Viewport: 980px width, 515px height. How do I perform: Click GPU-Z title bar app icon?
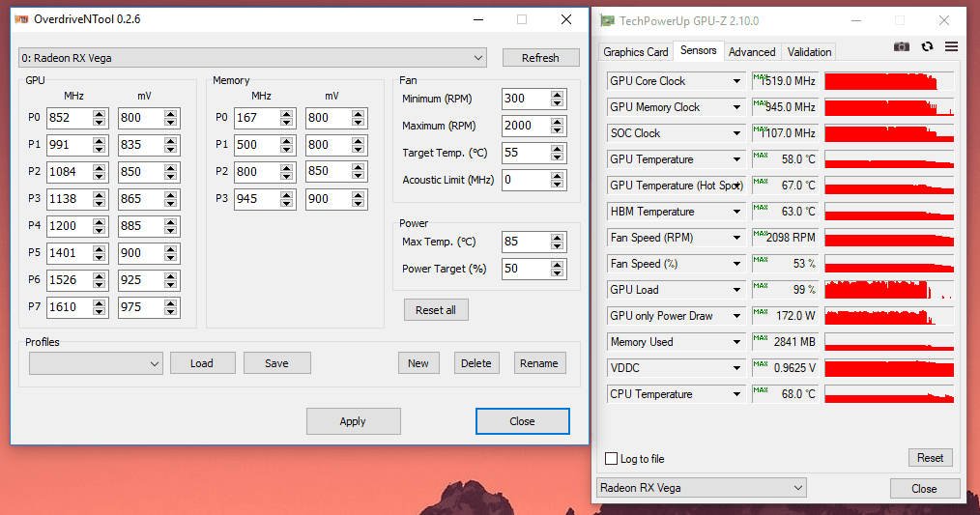pos(607,20)
